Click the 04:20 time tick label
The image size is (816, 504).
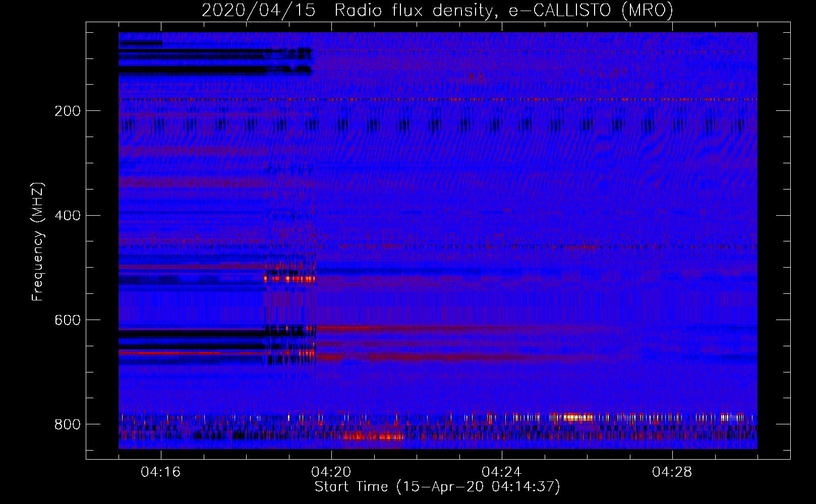click(x=331, y=472)
